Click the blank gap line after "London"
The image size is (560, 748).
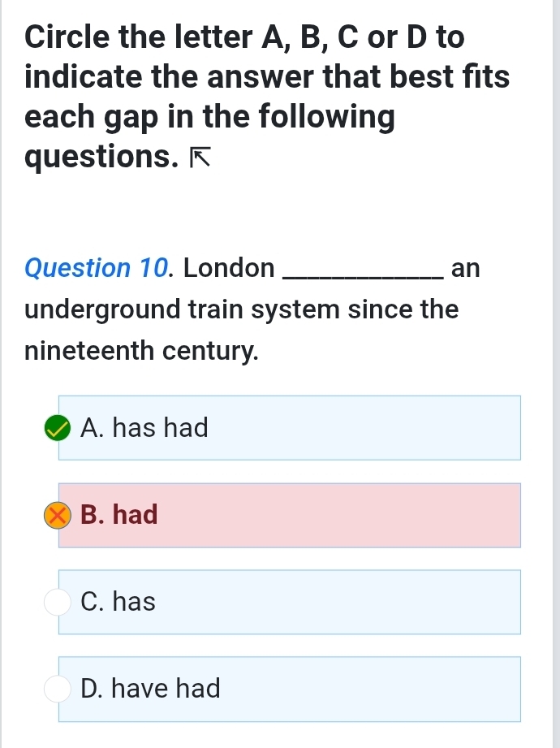point(361,272)
